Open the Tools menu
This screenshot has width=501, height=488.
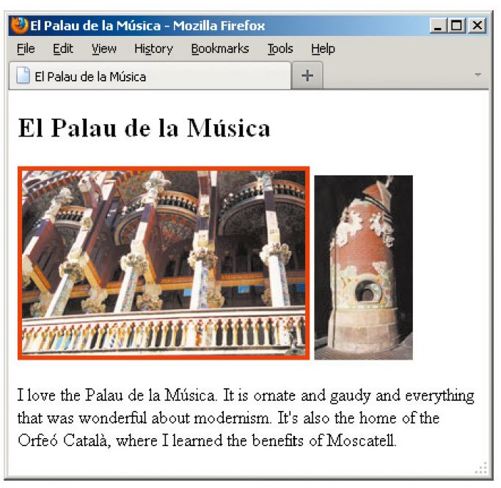point(280,49)
